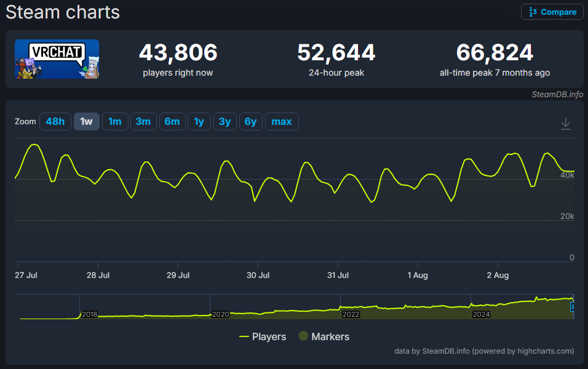Pick the 6y zoom range
This screenshot has width=588, height=369.
point(250,121)
